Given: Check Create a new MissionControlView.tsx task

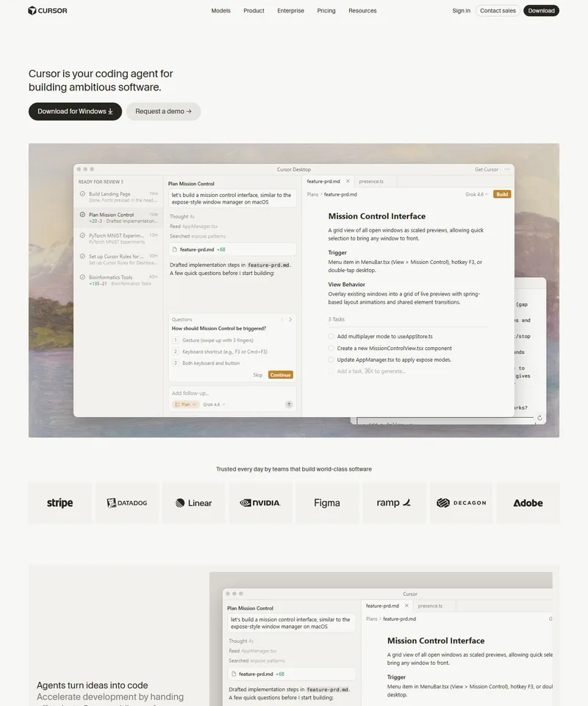Looking at the screenshot, I should tap(331, 348).
